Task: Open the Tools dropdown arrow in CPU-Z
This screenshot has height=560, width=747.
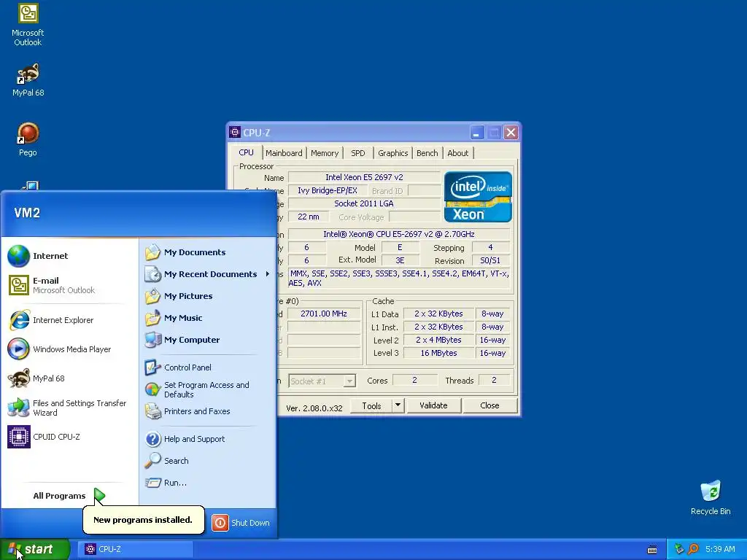Action: coord(398,405)
